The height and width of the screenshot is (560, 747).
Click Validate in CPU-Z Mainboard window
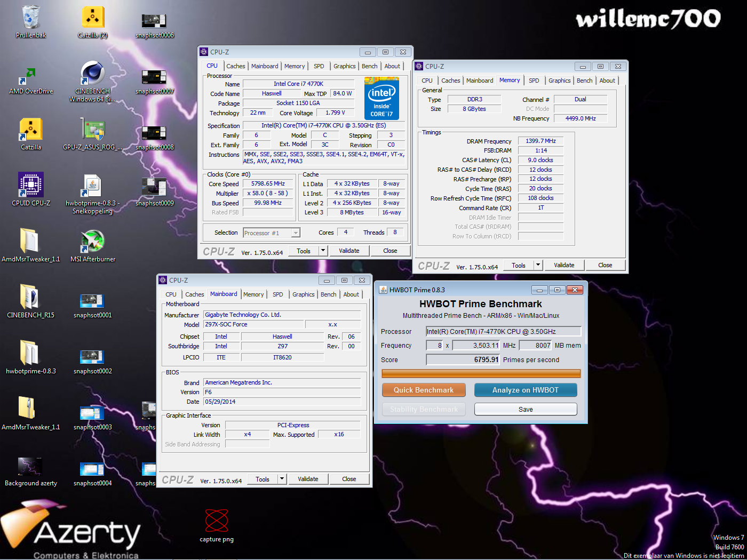308,479
